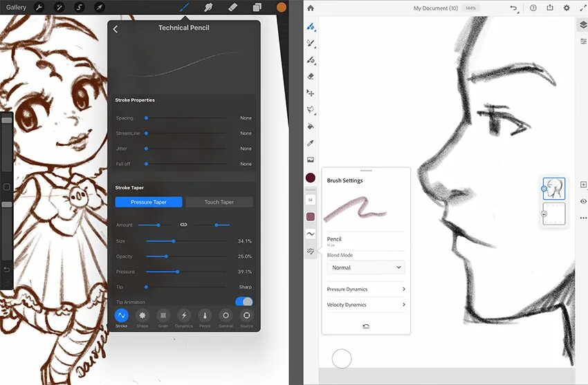
Task: Click Procreate sidebar undo arrow
Action: tap(6, 270)
